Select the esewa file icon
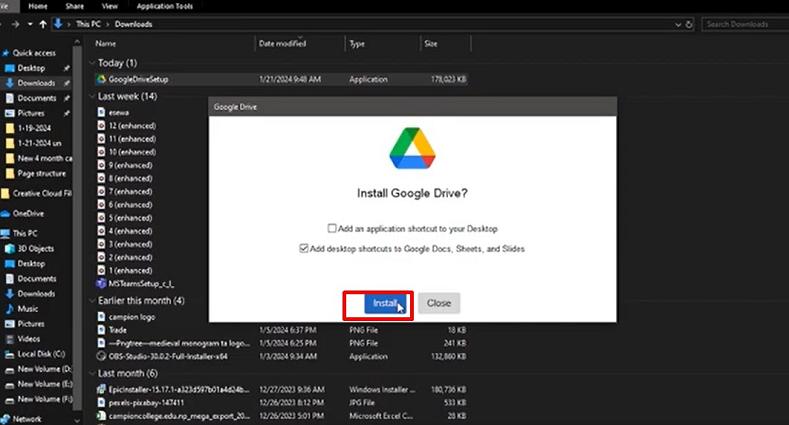Screen dimensions: 789x425 [101, 112]
